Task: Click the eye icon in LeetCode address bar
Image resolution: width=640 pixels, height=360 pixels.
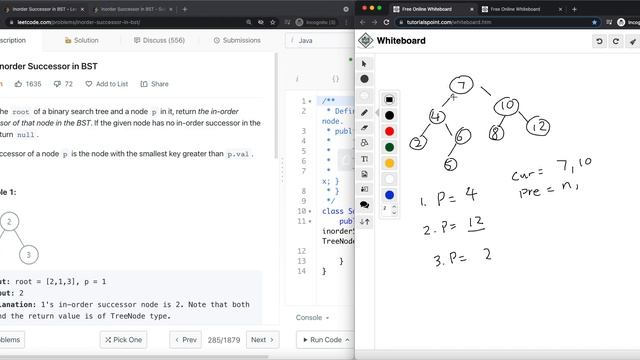Action: 260,22
